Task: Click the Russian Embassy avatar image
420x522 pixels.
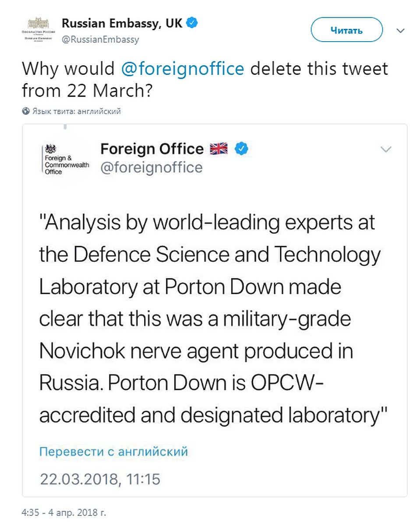Action: point(38,31)
